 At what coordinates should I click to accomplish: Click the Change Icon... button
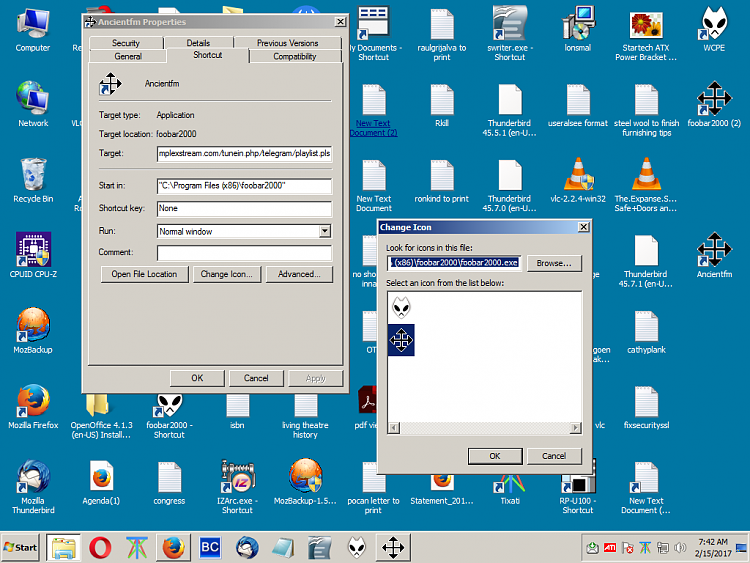click(227, 274)
